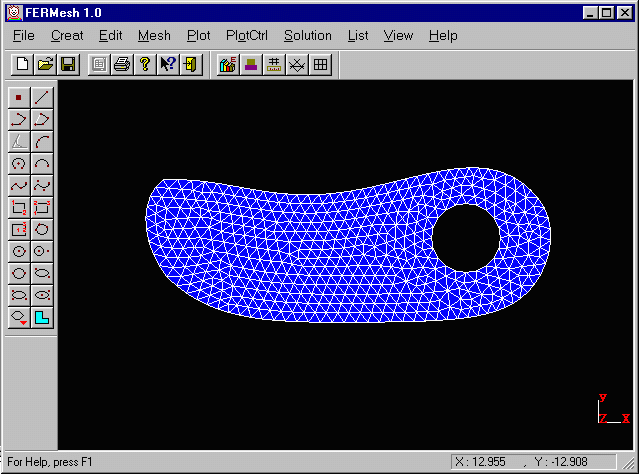Open the File menu
This screenshot has height=474, width=639.
click(24, 35)
